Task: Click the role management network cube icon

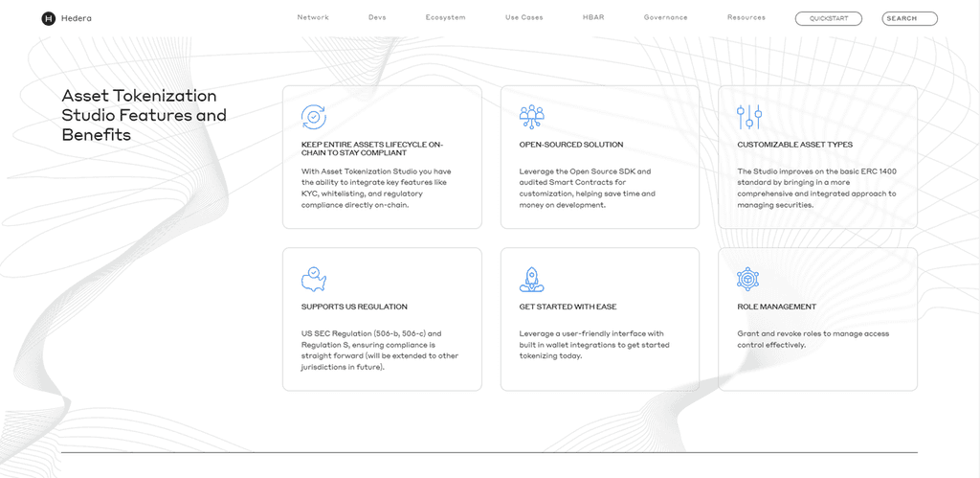Action: click(x=747, y=279)
